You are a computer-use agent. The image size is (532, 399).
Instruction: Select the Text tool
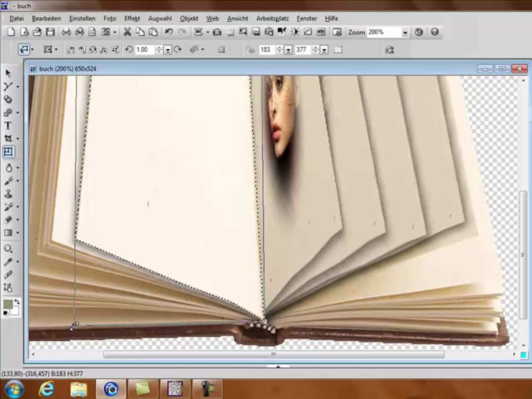[x=8, y=126]
